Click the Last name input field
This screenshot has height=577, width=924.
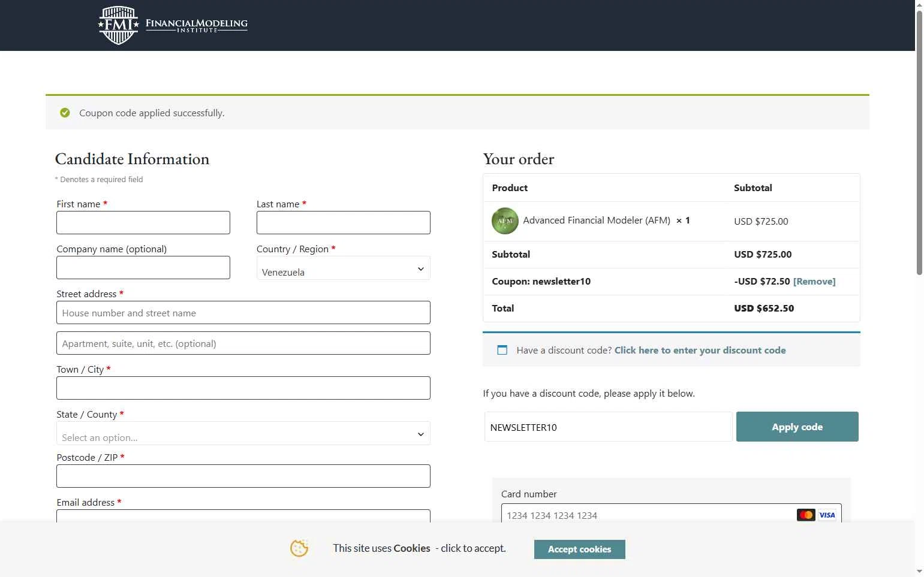[x=343, y=223]
